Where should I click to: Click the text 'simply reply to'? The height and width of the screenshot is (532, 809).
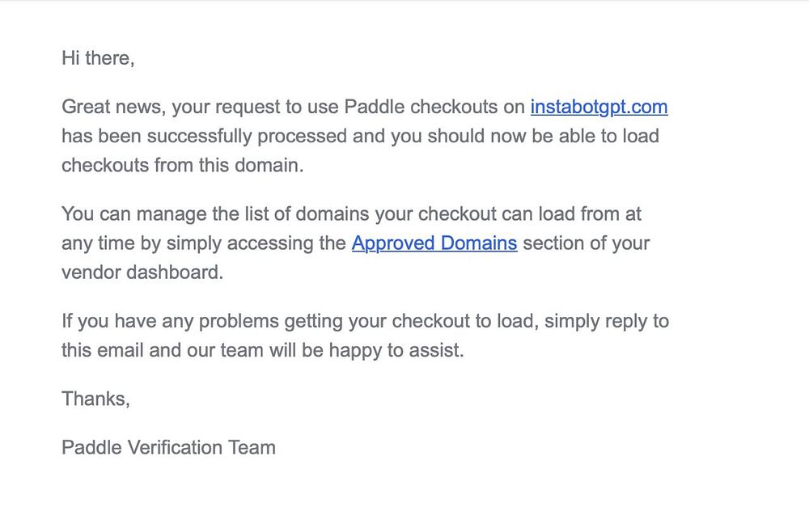click(x=607, y=321)
